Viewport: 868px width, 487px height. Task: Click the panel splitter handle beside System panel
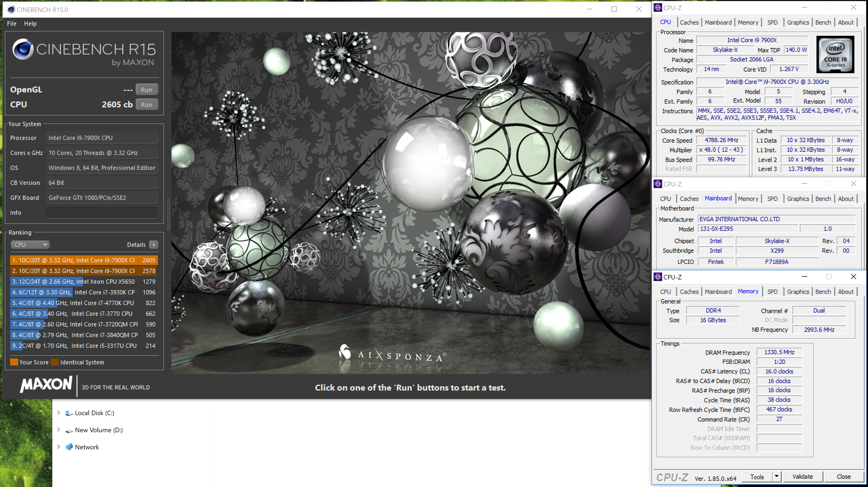tap(168, 214)
